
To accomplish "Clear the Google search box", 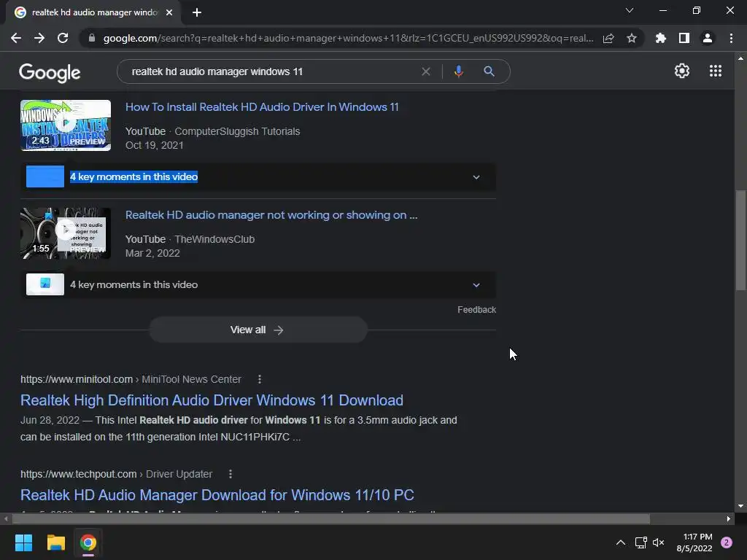I will point(426,71).
